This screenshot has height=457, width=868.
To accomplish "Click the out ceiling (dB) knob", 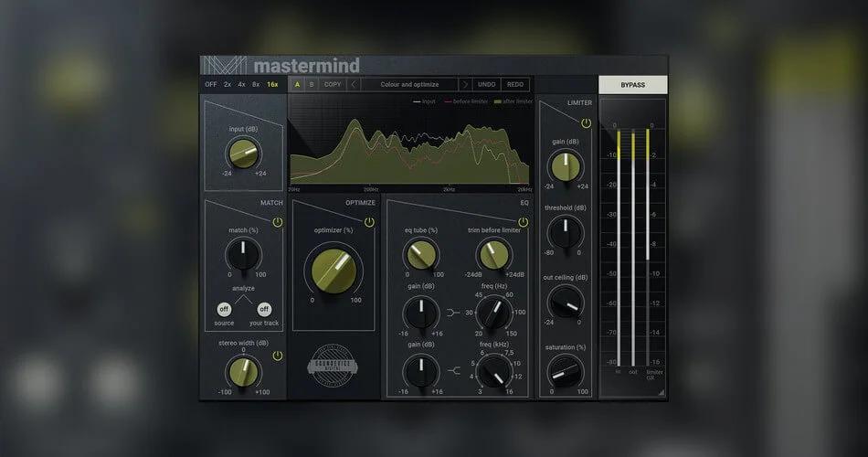I will 566,303.
